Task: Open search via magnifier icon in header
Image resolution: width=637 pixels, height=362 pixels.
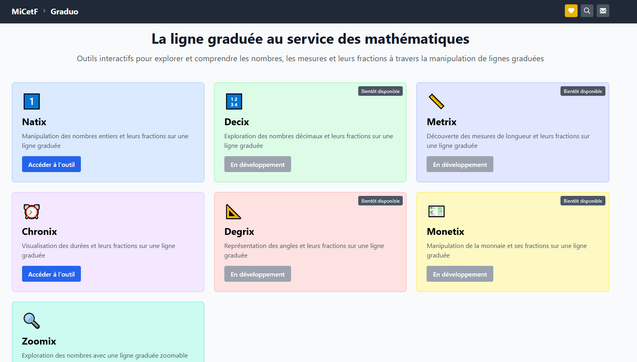Action: coord(587,11)
